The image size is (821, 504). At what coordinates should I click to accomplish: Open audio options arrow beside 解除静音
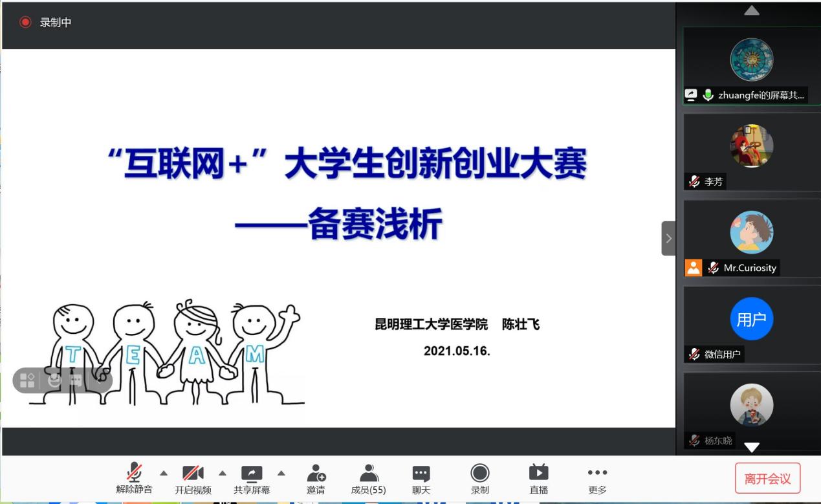pos(164,472)
